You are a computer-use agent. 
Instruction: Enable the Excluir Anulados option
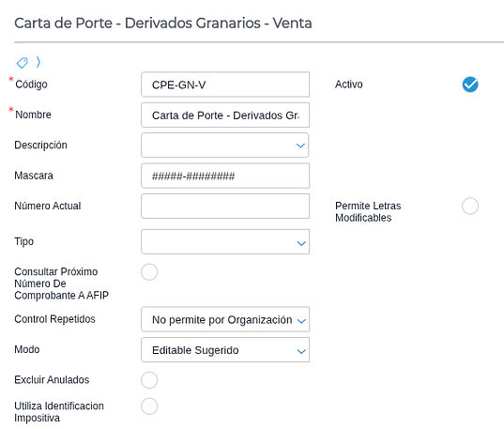[x=149, y=380]
